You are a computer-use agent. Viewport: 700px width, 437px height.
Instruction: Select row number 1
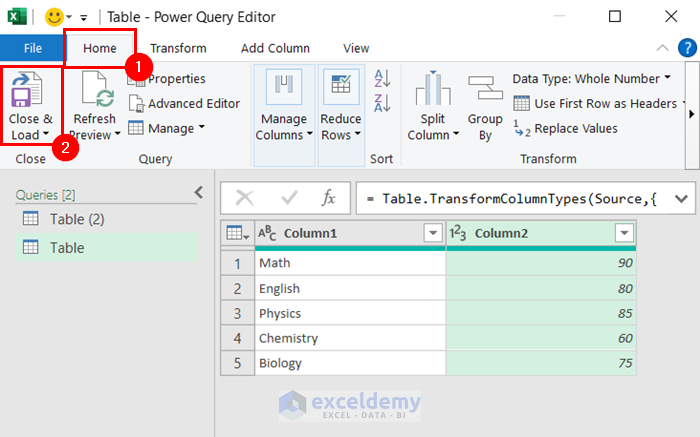238,263
